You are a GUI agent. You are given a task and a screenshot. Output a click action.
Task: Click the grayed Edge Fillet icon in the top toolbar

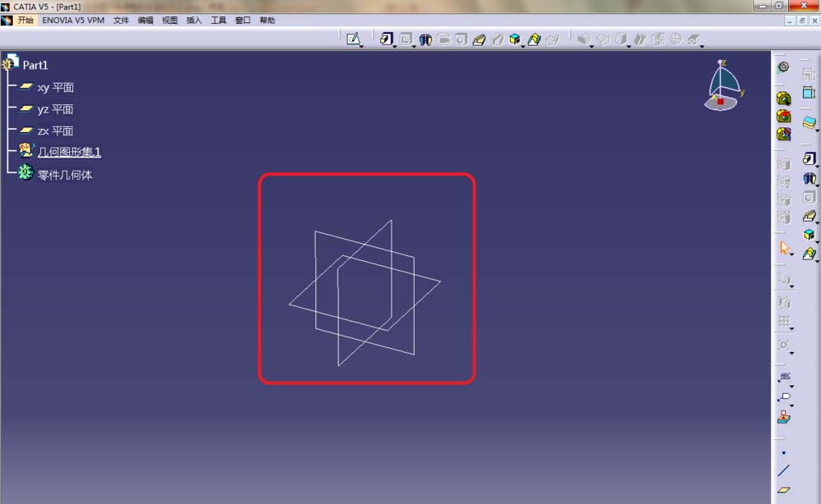pyautogui.click(x=584, y=39)
